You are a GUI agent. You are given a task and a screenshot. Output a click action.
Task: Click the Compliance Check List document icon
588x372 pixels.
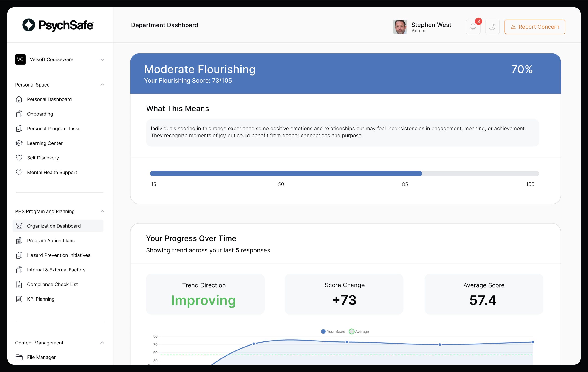pos(19,284)
